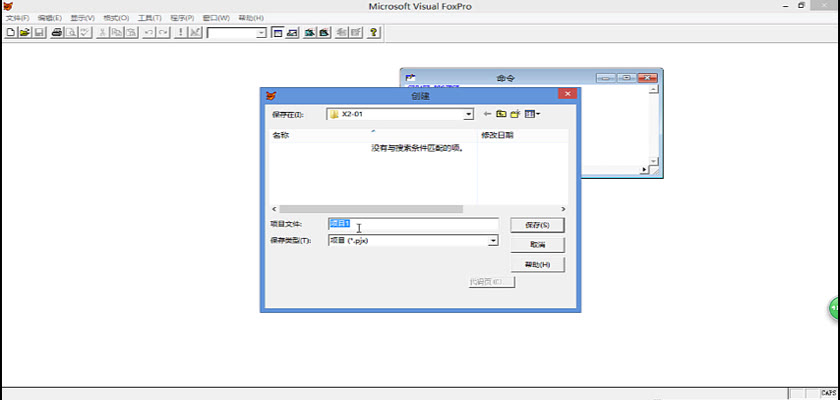Click the Create New Folder icon
This screenshot has width=840, height=400.
(515, 114)
